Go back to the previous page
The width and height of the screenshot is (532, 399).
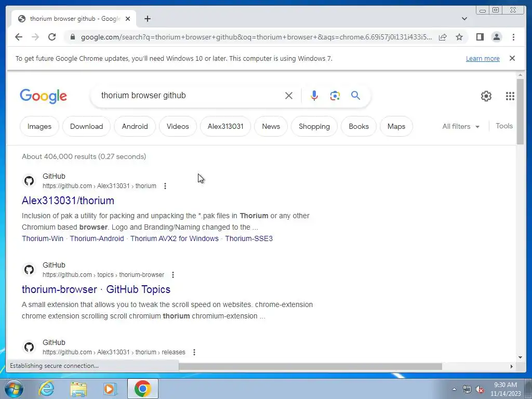coord(19,37)
